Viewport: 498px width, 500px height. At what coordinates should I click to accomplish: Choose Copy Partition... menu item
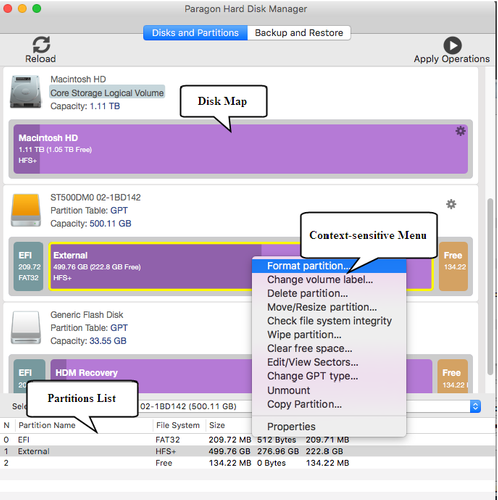(329, 404)
